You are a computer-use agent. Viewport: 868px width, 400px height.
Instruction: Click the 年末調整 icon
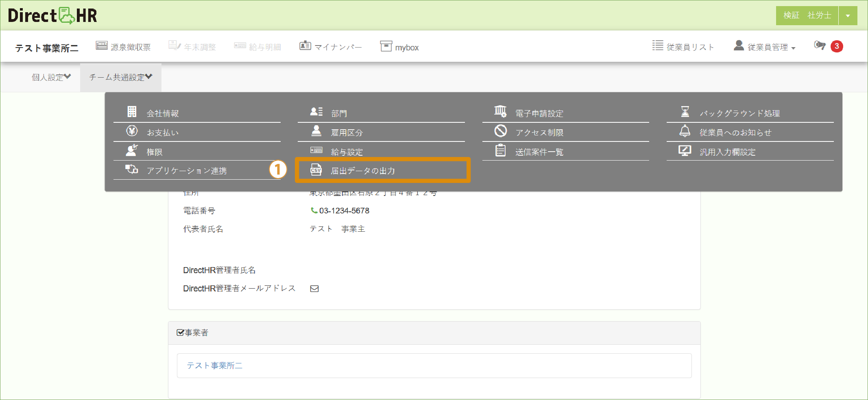point(174,46)
